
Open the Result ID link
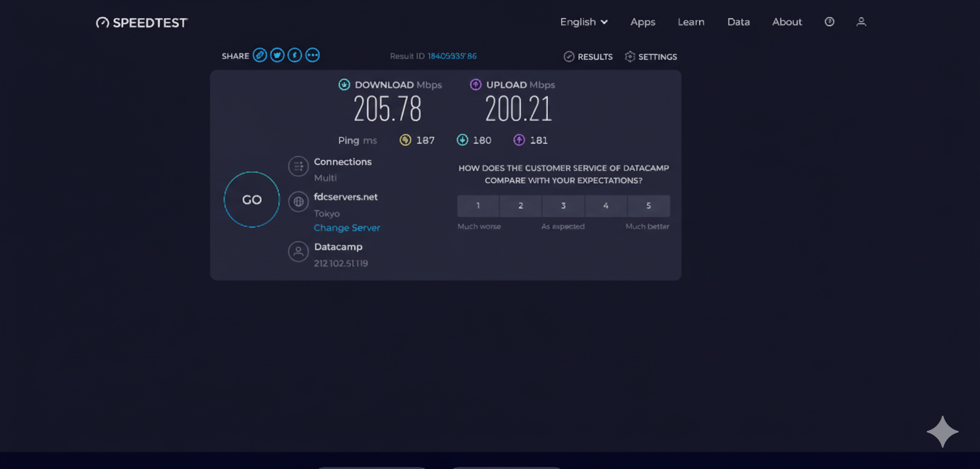[x=451, y=56]
